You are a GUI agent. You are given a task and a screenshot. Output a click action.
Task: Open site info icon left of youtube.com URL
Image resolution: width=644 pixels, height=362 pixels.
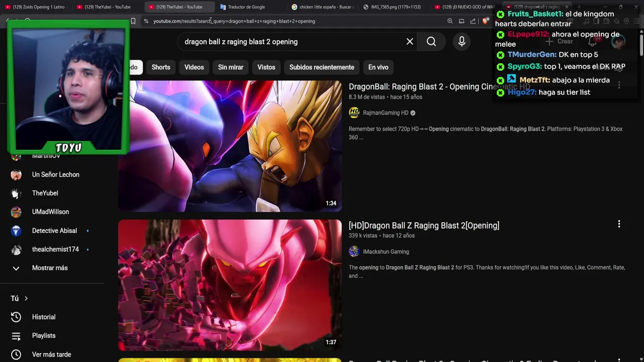pyautogui.click(x=146, y=21)
